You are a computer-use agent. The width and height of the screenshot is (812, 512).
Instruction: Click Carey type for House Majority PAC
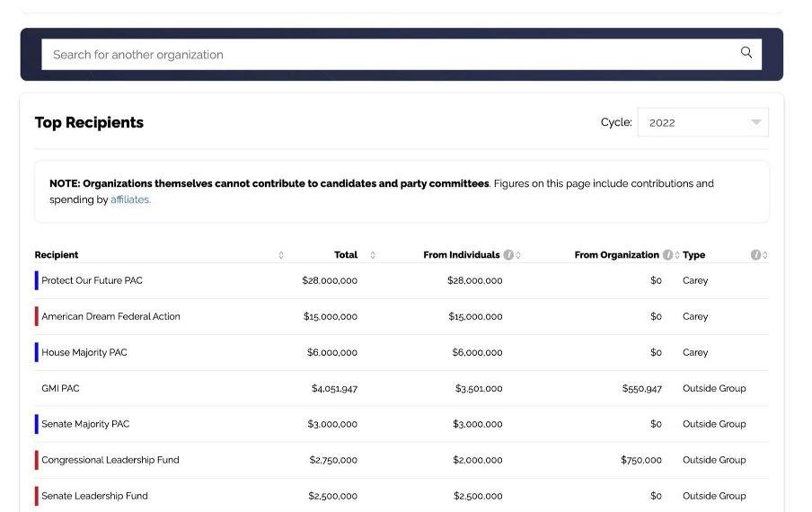click(695, 352)
